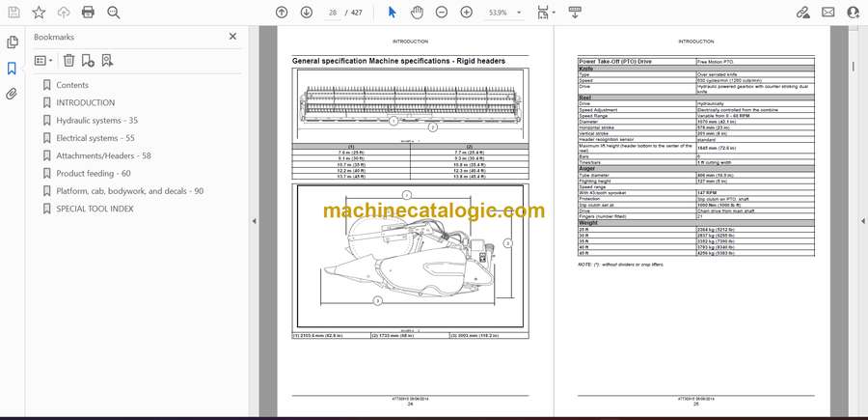Image resolution: width=868 pixels, height=420 pixels.
Task: Add a new bookmark icon
Action: pos(88,61)
